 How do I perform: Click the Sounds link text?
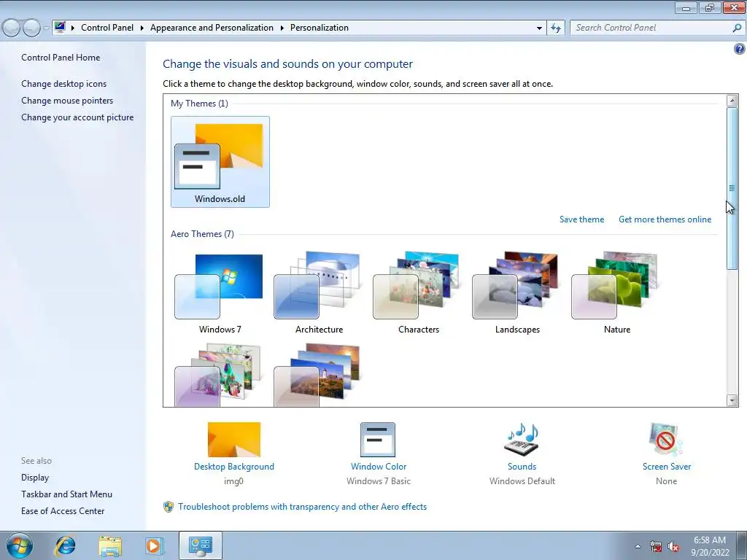[522, 467]
